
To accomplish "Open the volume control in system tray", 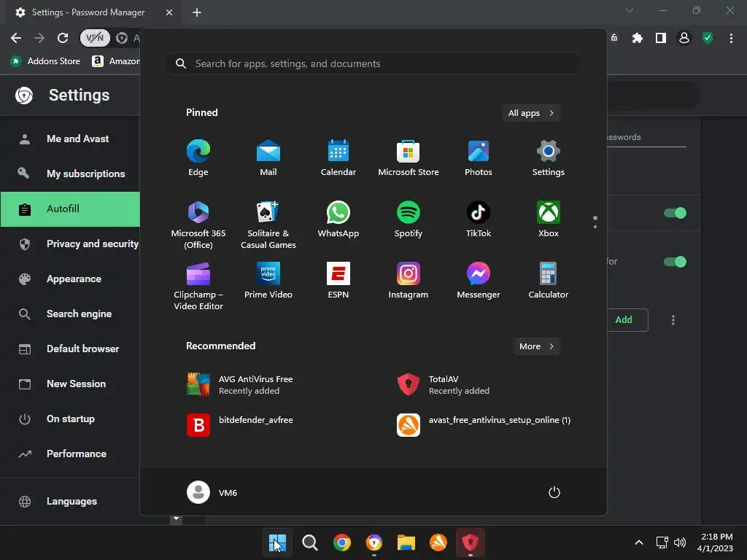I will 680,542.
